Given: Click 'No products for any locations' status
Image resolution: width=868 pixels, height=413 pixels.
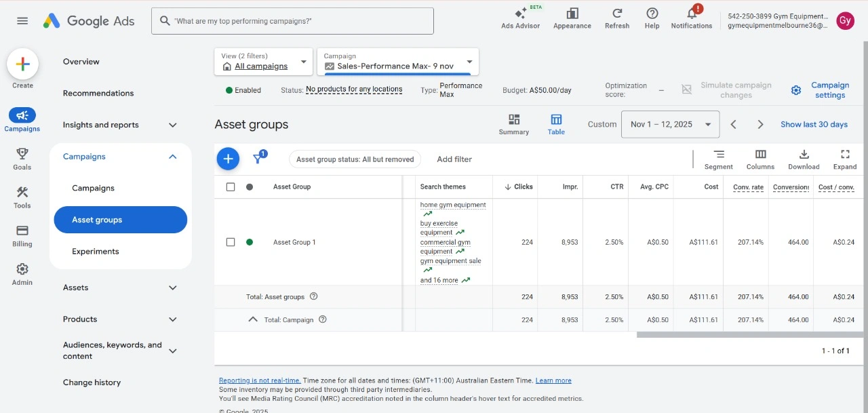Looking at the screenshot, I should (x=354, y=90).
